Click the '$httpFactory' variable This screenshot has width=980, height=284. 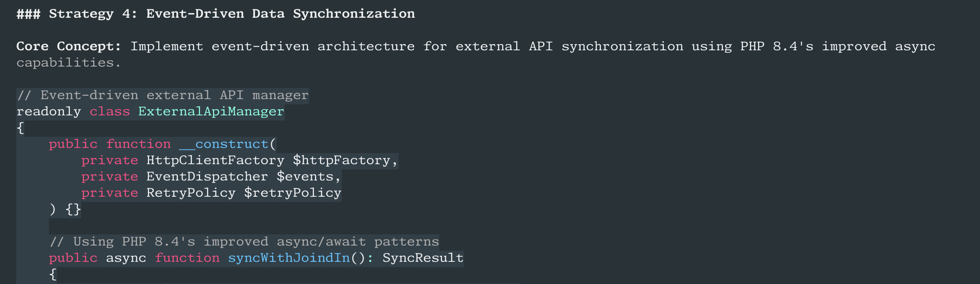click(x=341, y=160)
